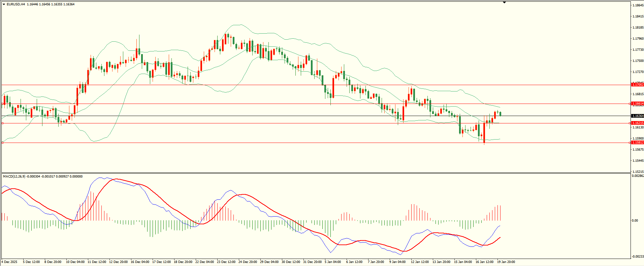Select the 1.16614 red price level tag
Viewport: 644px width, 266px height.
[x=637, y=104]
